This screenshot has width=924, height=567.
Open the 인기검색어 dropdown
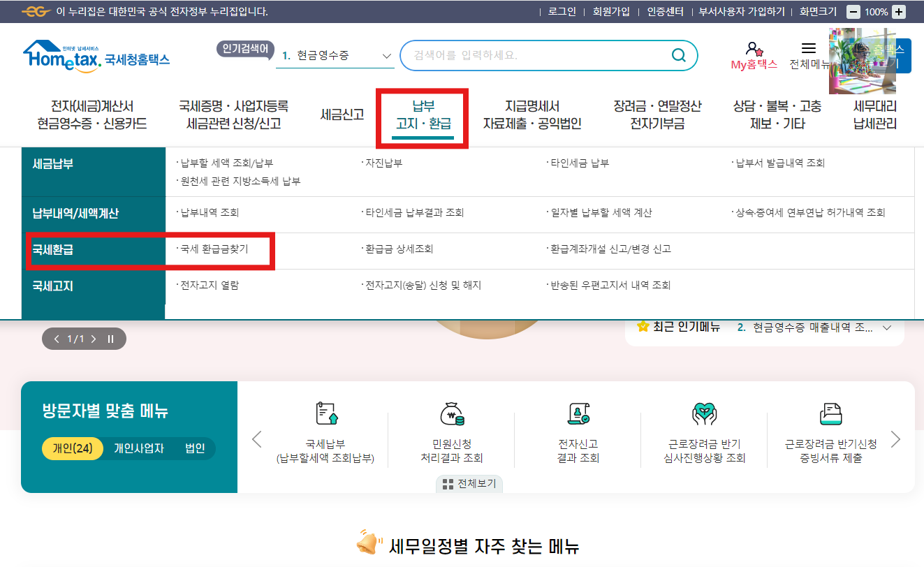[x=385, y=54]
